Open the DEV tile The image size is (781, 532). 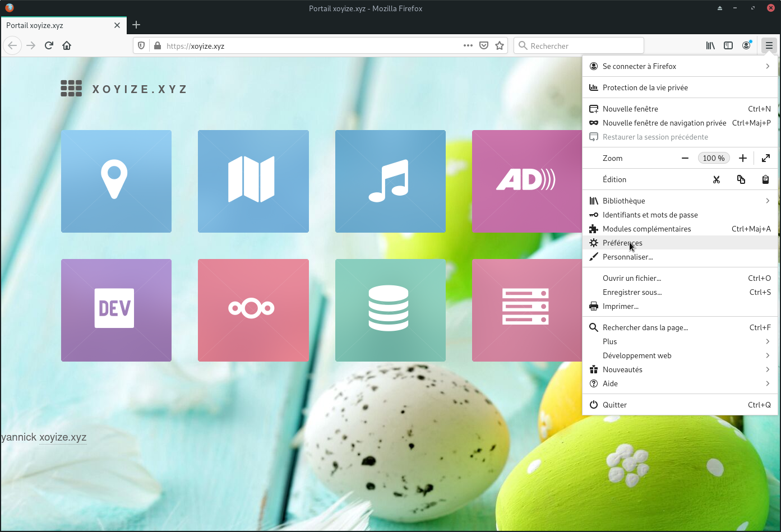(116, 310)
